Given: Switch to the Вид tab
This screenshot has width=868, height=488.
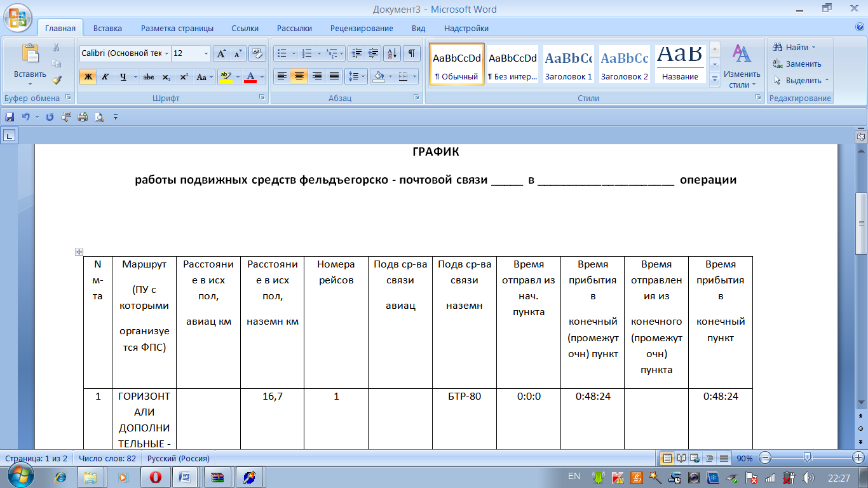Looking at the screenshot, I should coord(418,28).
